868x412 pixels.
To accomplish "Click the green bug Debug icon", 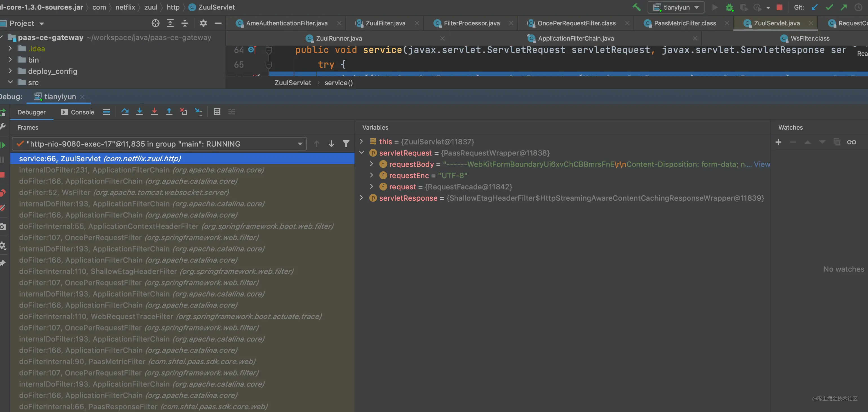I will [x=730, y=7].
